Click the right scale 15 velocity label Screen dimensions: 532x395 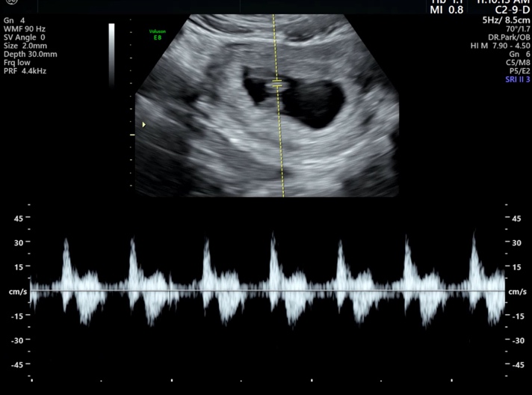[516, 267]
